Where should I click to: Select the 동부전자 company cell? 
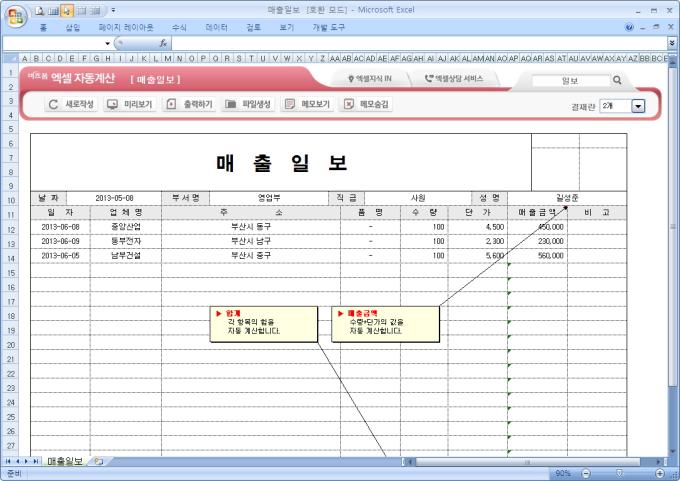pos(126,241)
